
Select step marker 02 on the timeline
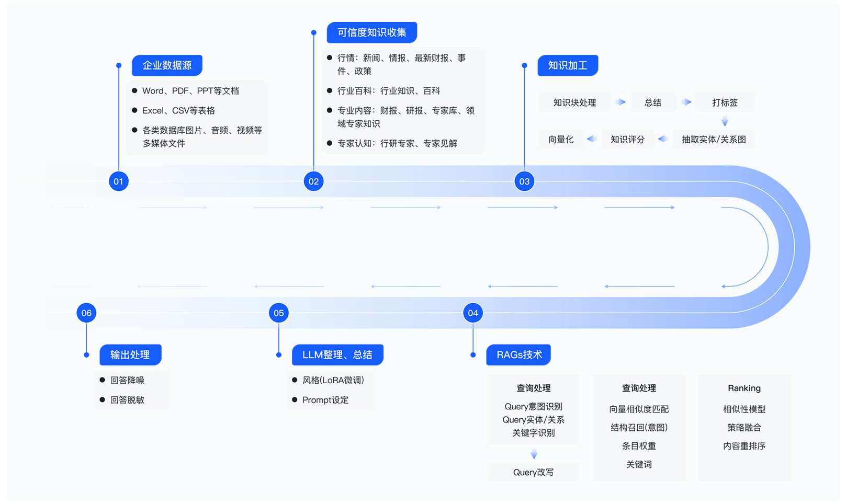tap(313, 181)
